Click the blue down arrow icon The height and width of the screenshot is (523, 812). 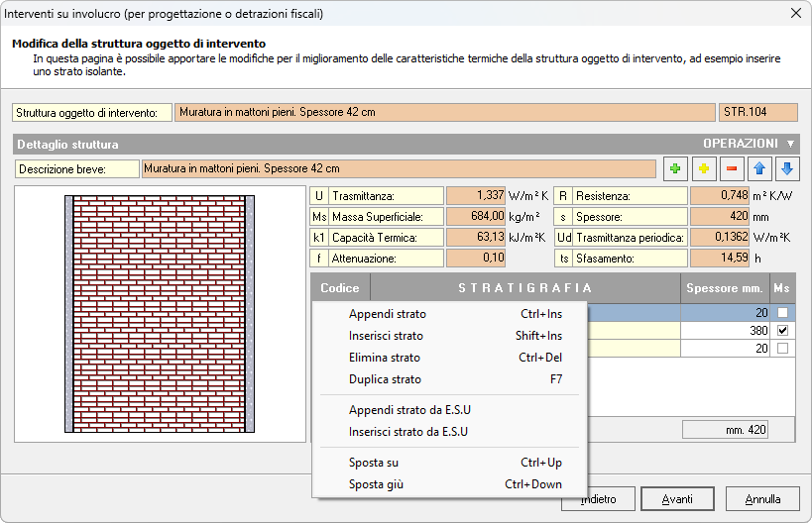click(x=786, y=169)
